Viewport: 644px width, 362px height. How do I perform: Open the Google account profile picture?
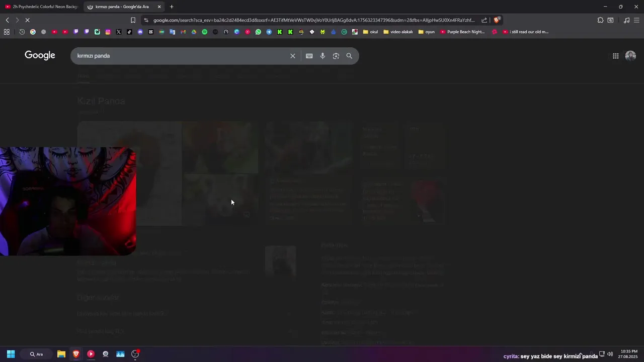coord(630,56)
